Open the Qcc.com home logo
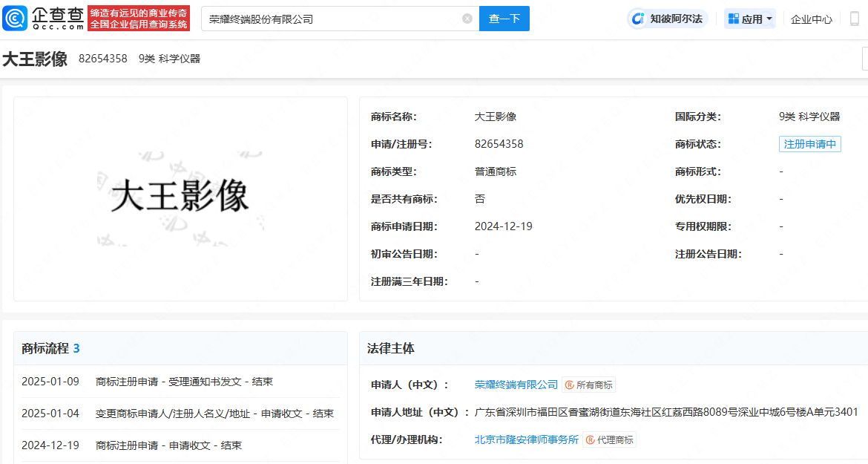 [x=43, y=19]
